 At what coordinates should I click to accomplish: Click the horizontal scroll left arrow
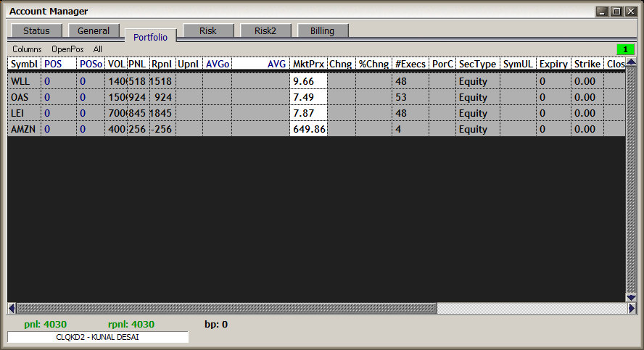tap(12, 308)
